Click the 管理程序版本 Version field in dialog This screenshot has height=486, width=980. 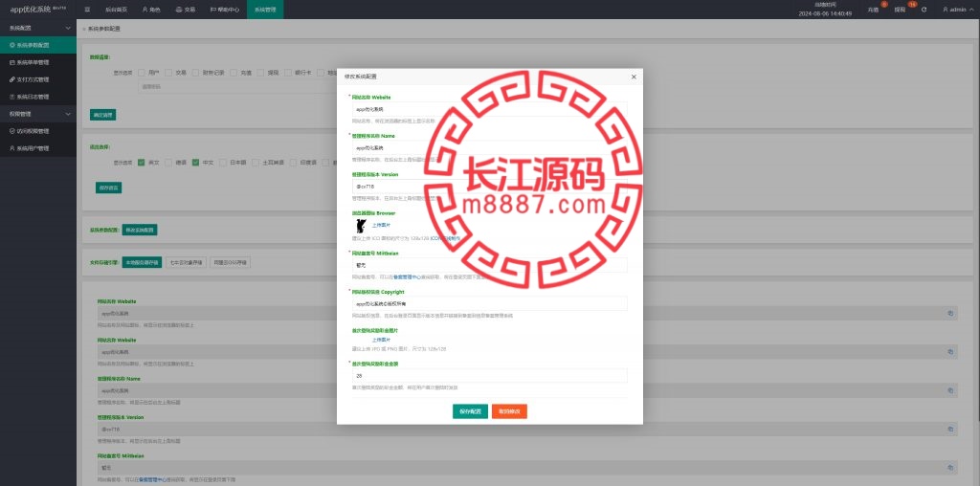489,187
